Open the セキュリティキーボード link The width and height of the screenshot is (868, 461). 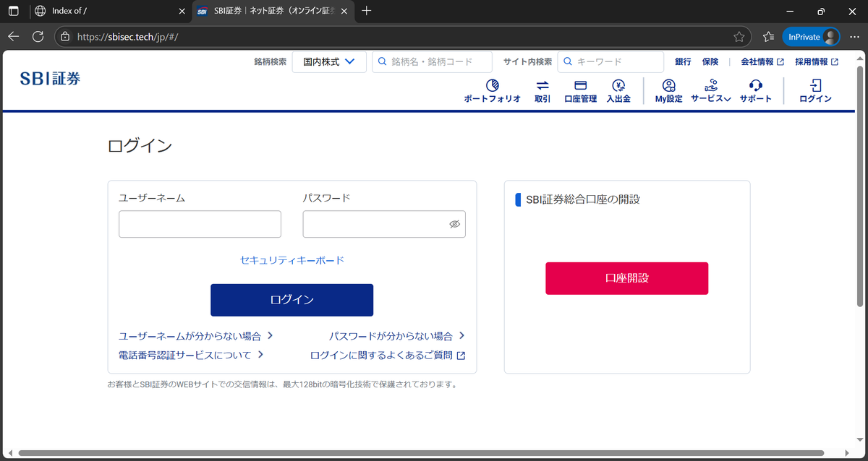[x=292, y=260]
